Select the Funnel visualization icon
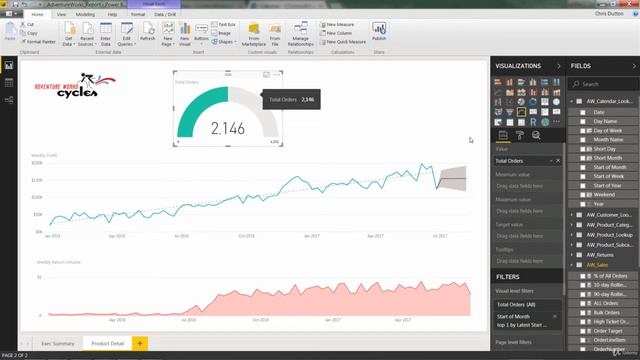 510,112
